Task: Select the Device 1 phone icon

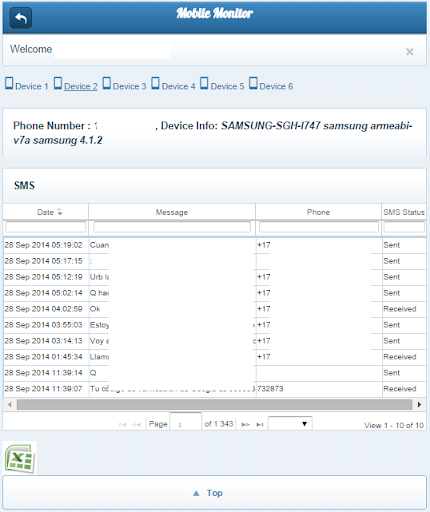Action: point(9,83)
